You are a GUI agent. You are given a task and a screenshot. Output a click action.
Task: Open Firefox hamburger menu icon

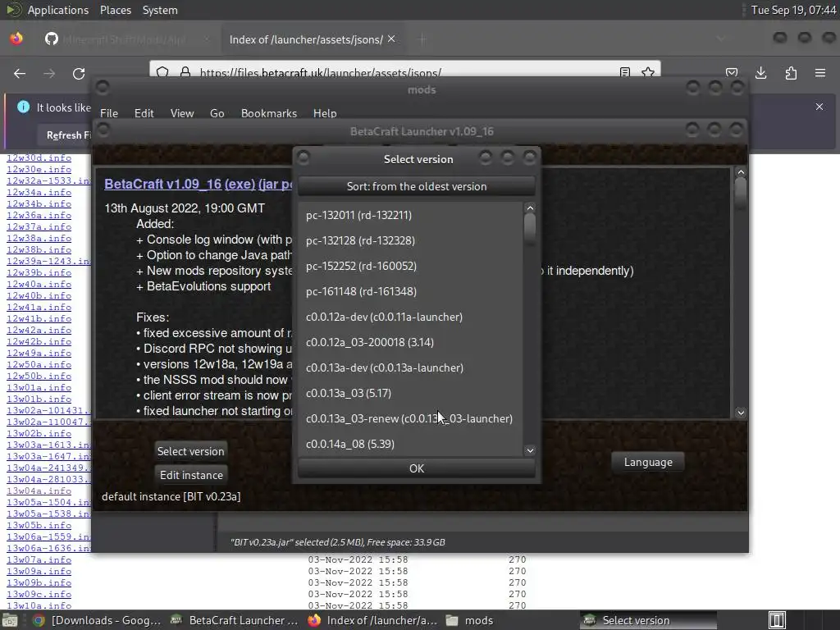point(820,73)
